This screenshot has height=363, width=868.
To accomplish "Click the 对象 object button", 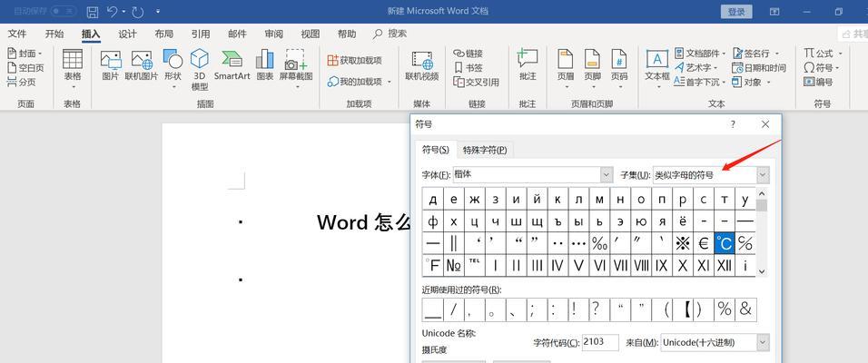I will point(751,82).
